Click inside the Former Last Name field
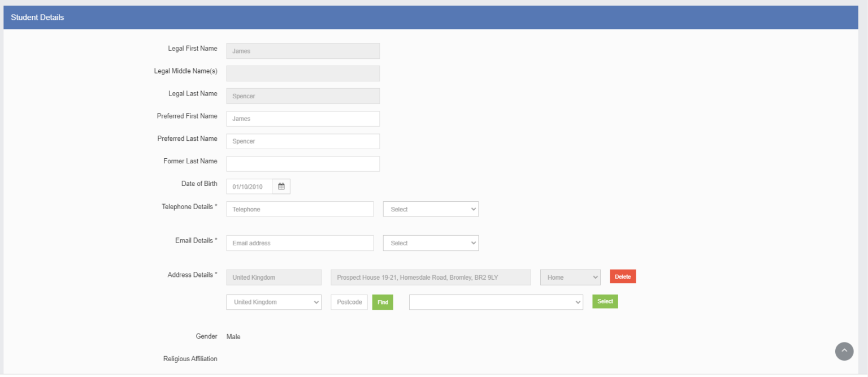Screen dimensions: 868x377 tap(303, 163)
